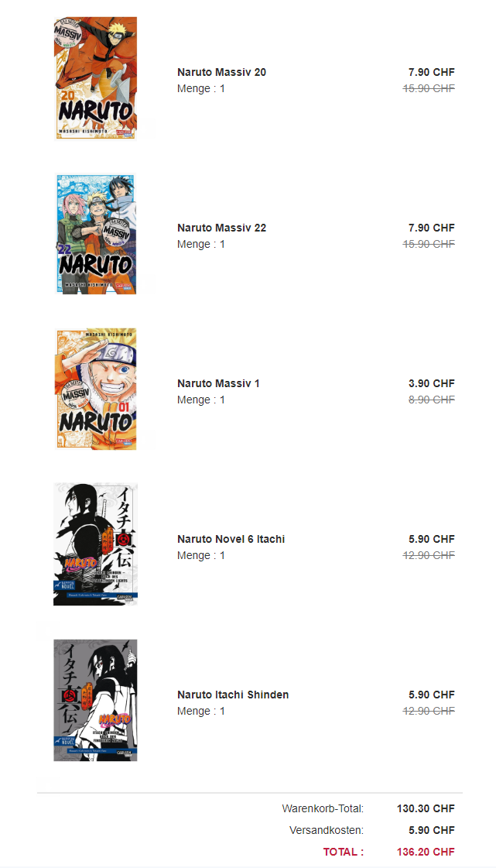Click the red 136.20 CHF total amount
The height and width of the screenshot is (868, 496).
tap(426, 852)
